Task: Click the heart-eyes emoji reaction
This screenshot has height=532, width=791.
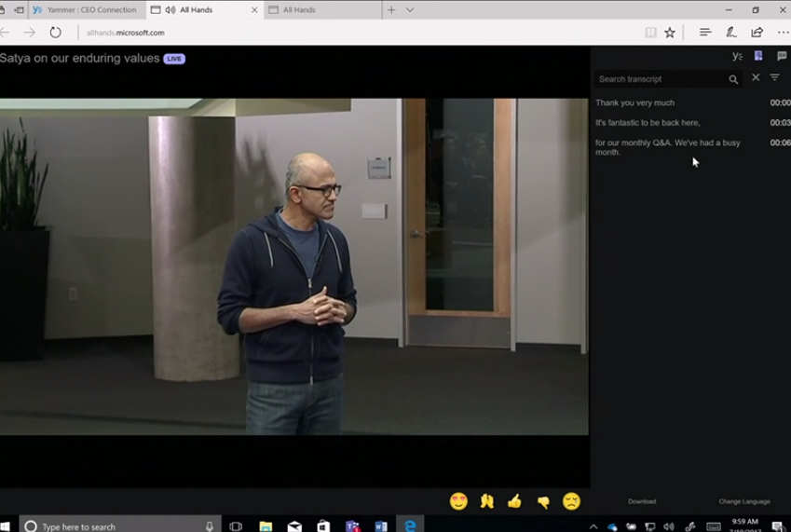Action: [458, 501]
